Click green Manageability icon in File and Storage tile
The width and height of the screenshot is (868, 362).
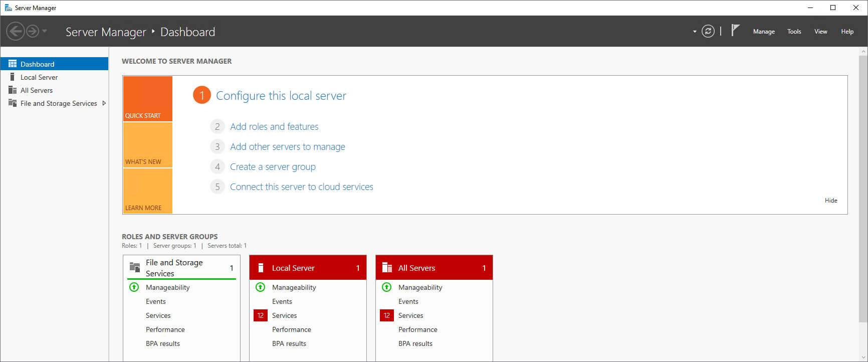click(x=134, y=287)
